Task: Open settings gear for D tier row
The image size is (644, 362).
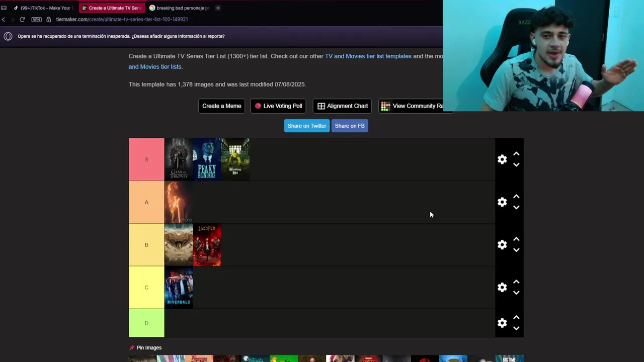Action: (502, 323)
